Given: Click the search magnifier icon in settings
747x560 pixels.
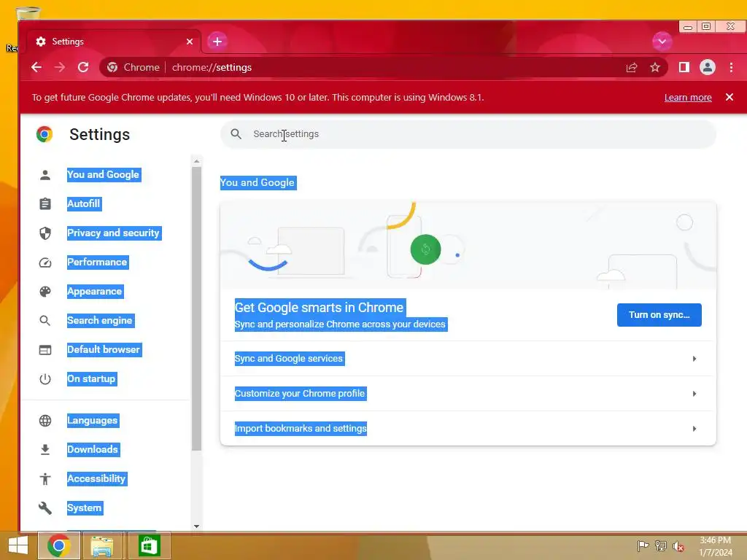Looking at the screenshot, I should [236, 134].
